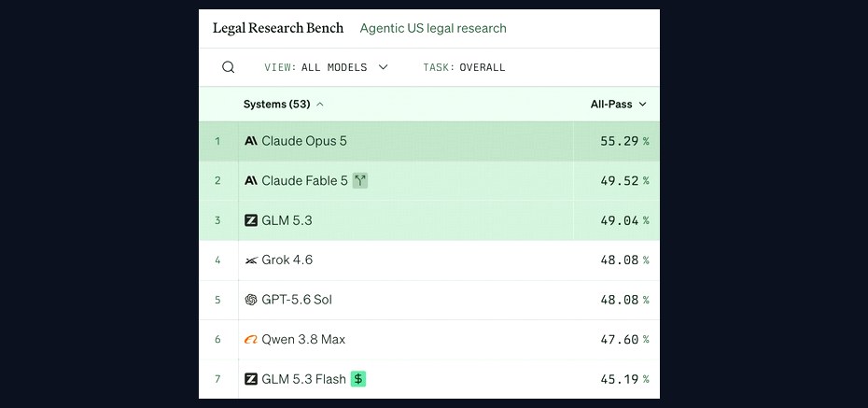
Task: Click the Qwen logo beside Qwen 3.8 Max
Action: [x=251, y=339]
